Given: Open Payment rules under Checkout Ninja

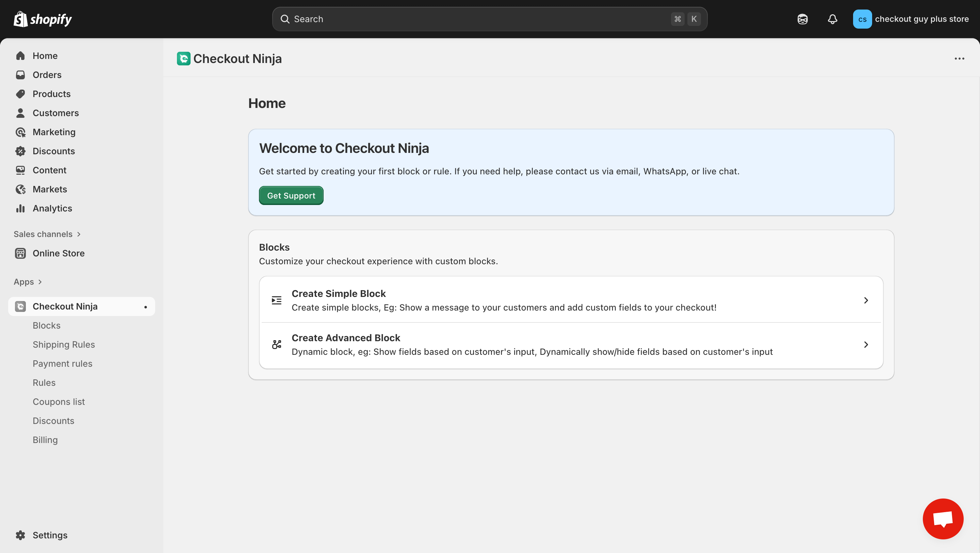Looking at the screenshot, I should (x=62, y=363).
